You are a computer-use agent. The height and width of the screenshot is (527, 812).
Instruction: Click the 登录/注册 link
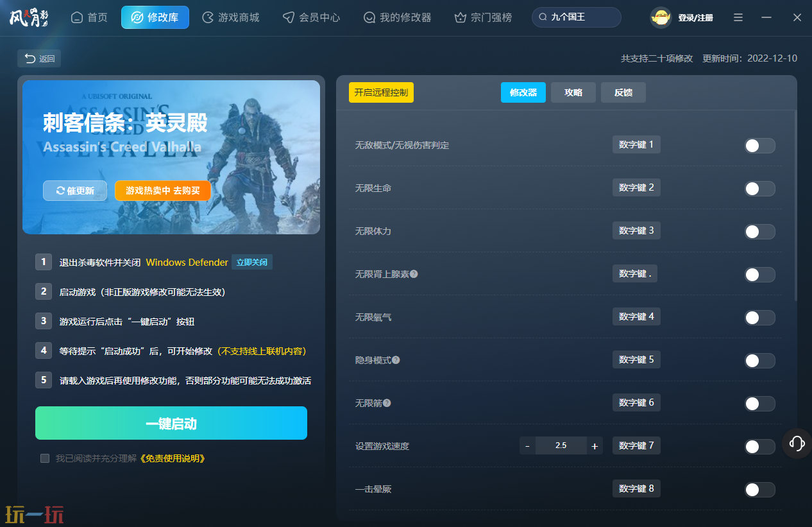(x=695, y=18)
